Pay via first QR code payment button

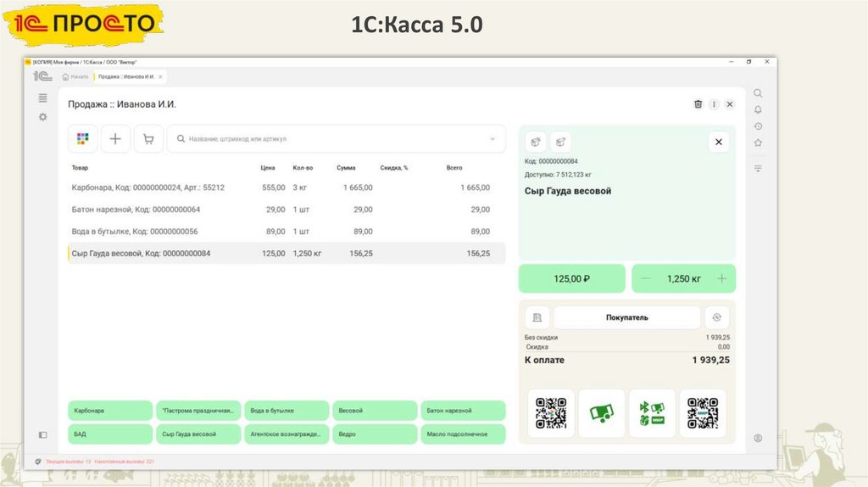tap(551, 413)
